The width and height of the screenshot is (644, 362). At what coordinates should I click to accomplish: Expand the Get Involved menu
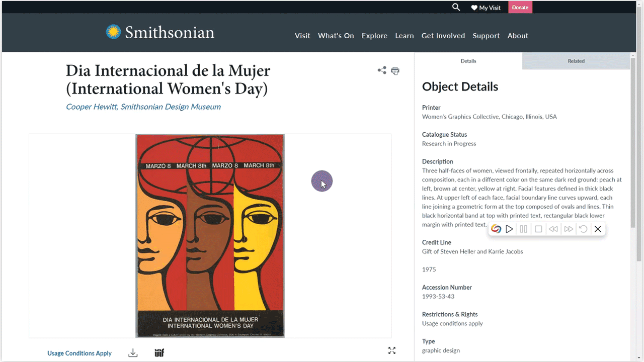[x=443, y=36]
